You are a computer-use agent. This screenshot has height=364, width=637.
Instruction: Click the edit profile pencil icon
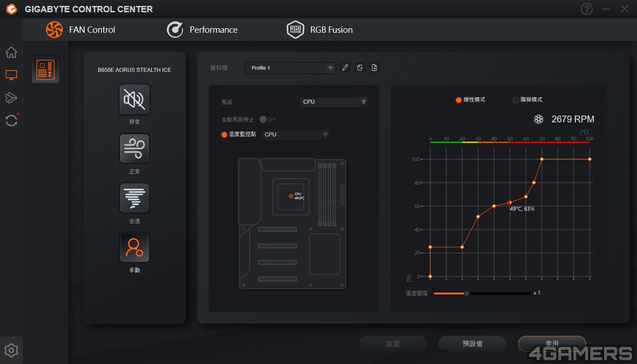tap(345, 68)
